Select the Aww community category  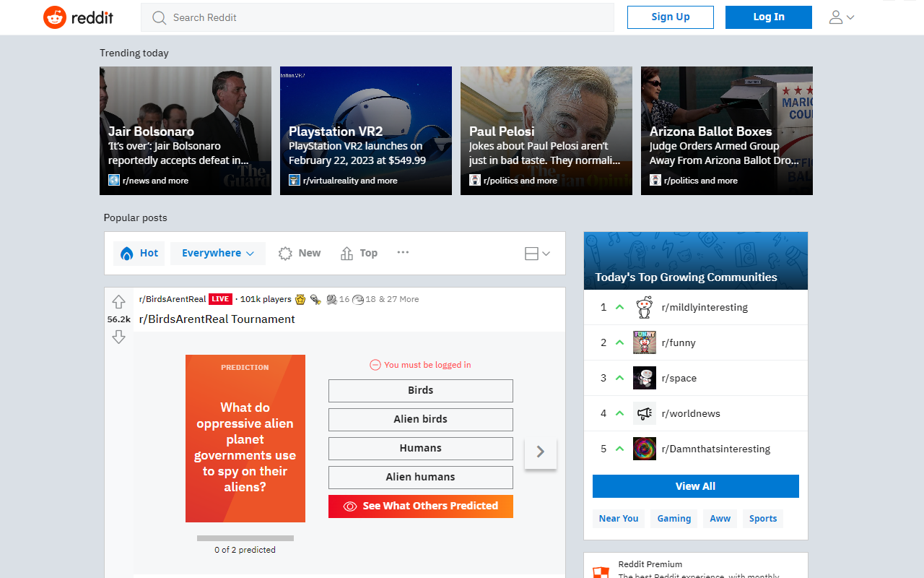coord(720,519)
